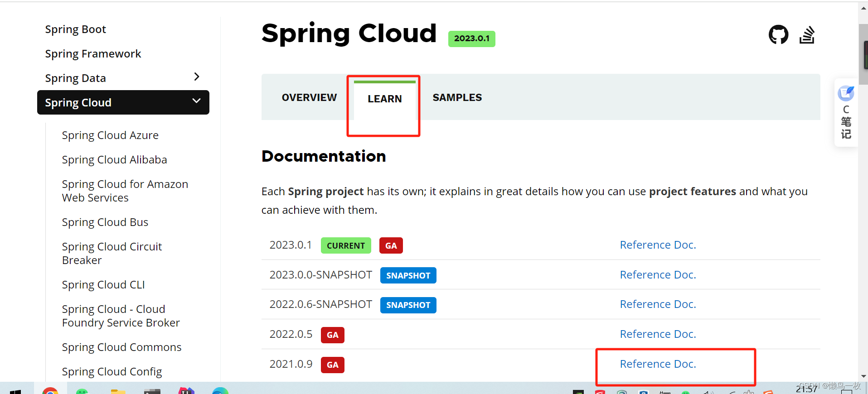Viewport: 868px width, 394px height.
Task: Click the version text 2022.0.6-SNAPSHOT
Action: [320, 304]
